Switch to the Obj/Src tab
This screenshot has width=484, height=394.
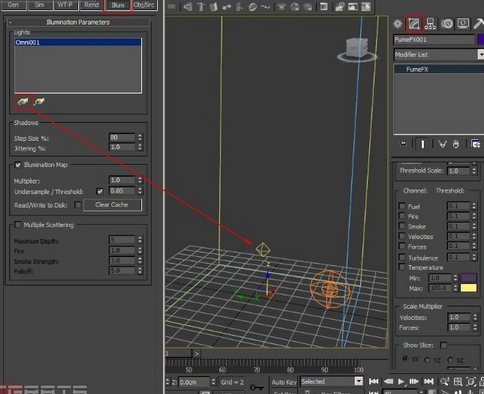144,5
